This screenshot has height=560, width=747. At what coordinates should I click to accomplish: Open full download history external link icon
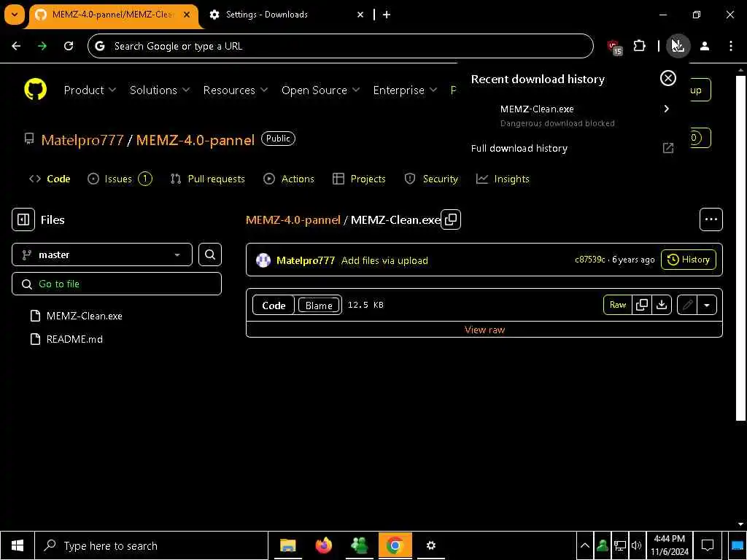(668, 148)
